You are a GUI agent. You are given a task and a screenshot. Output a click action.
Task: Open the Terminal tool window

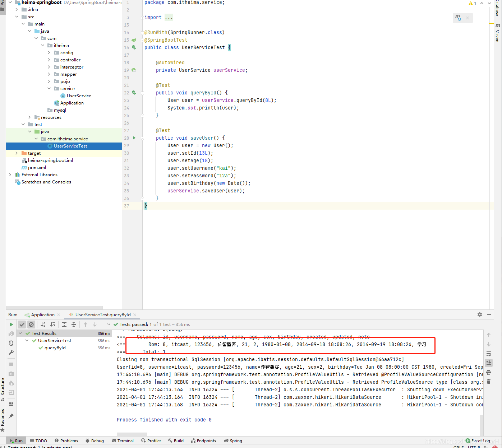123,441
